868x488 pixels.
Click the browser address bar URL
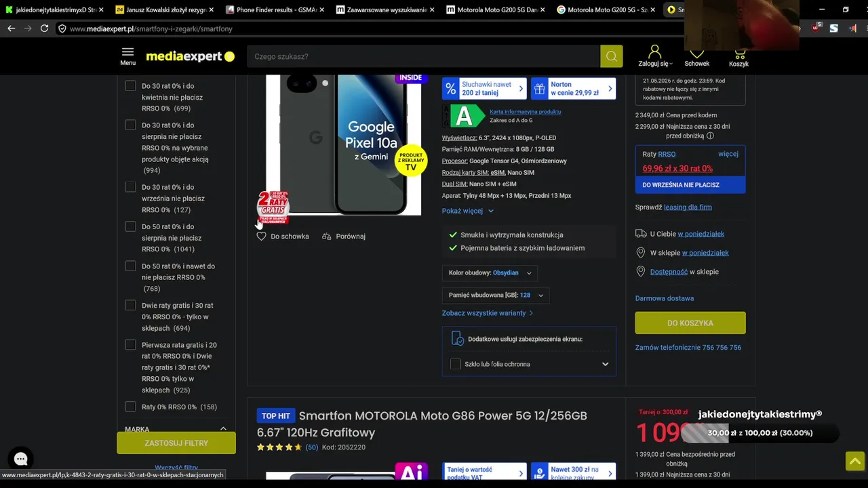151,28
